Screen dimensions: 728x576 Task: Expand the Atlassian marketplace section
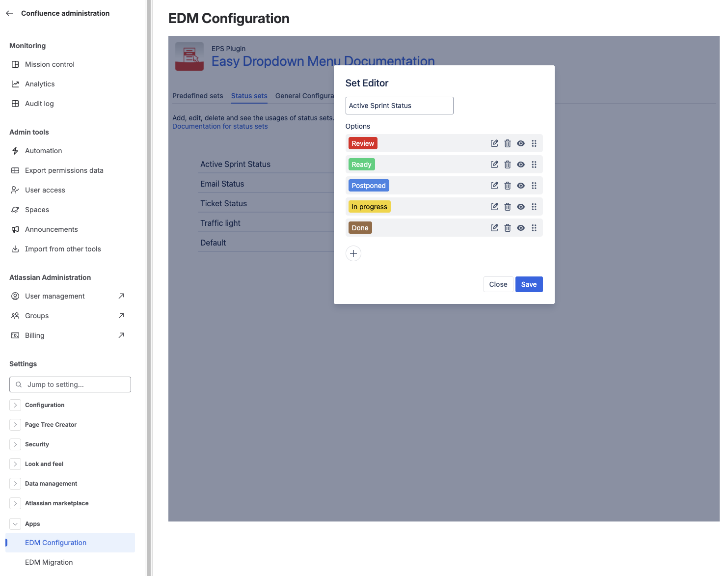pyautogui.click(x=15, y=503)
